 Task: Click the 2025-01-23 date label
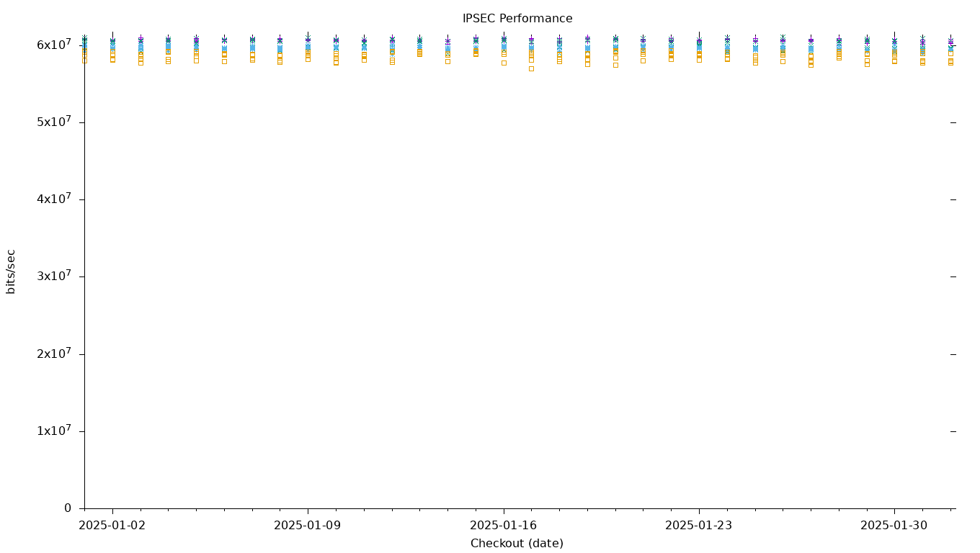tap(698, 526)
